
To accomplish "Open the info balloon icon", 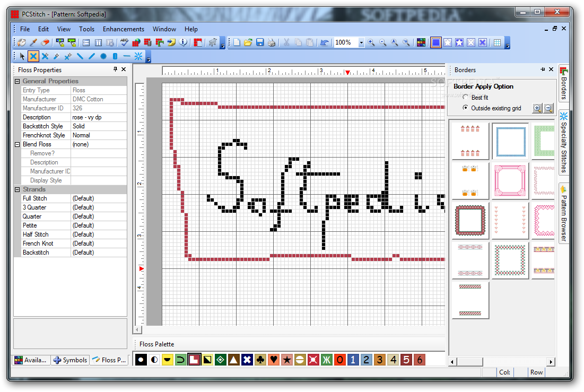I will 183,42.
